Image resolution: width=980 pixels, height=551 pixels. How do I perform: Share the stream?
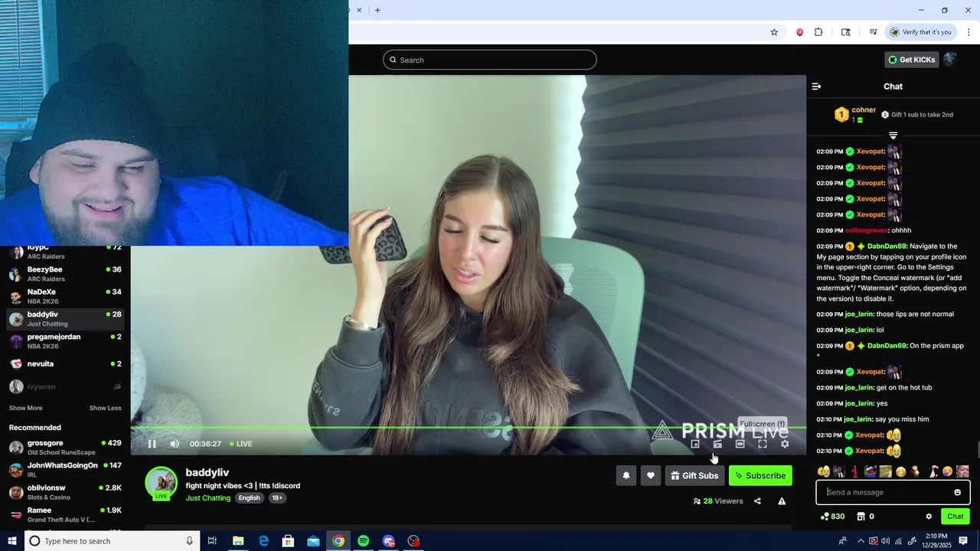click(x=757, y=501)
